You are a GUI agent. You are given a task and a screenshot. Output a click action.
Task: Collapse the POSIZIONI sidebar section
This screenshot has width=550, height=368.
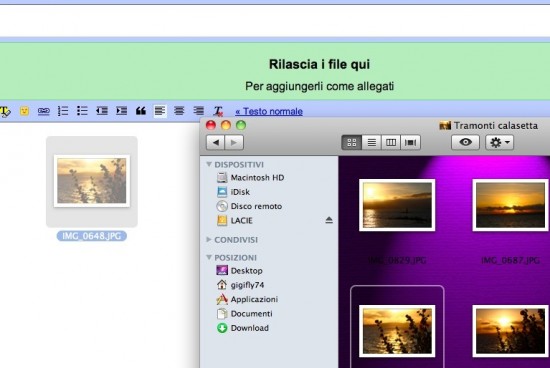point(209,257)
